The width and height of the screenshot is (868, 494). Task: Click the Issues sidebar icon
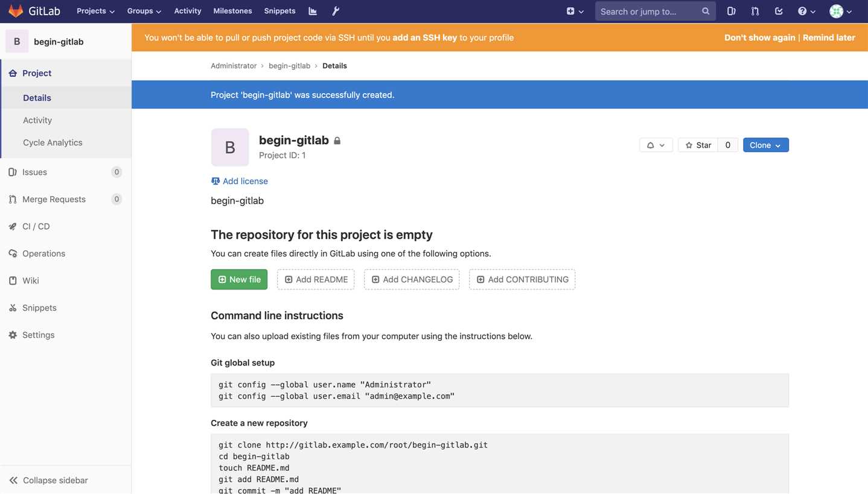click(x=13, y=172)
